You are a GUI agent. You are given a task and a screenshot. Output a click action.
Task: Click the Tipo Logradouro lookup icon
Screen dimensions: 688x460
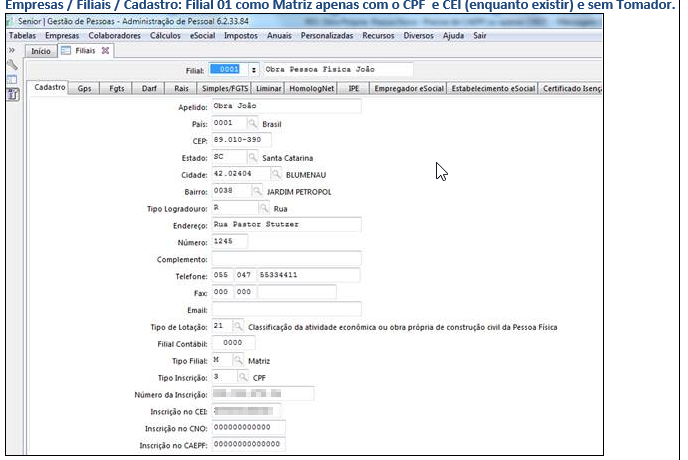click(x=265, y=208)
